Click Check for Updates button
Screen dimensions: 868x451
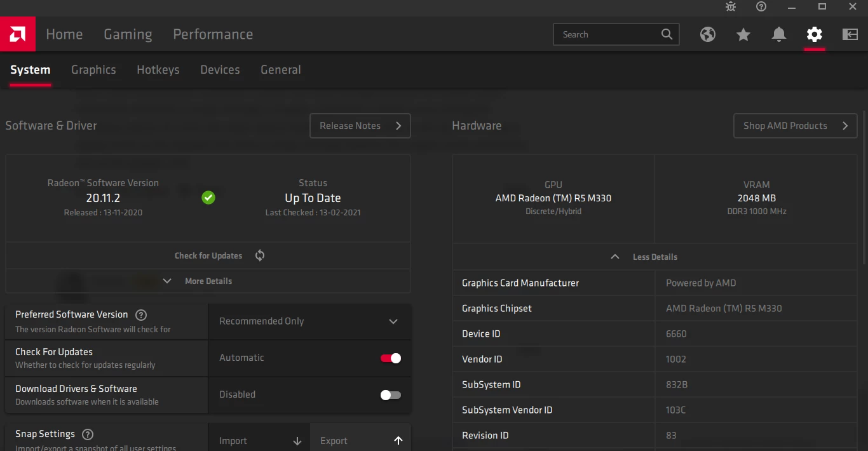pyautogui.click(x=208, y=255)
